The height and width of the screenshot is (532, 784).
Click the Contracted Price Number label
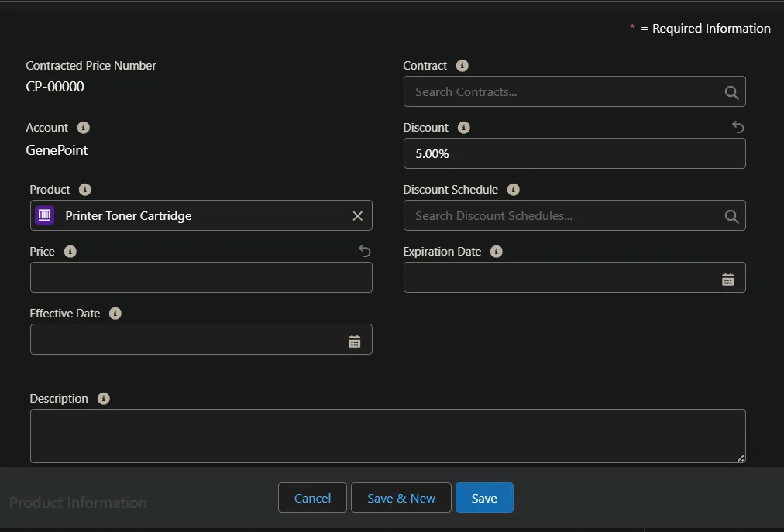coord(91,66)
